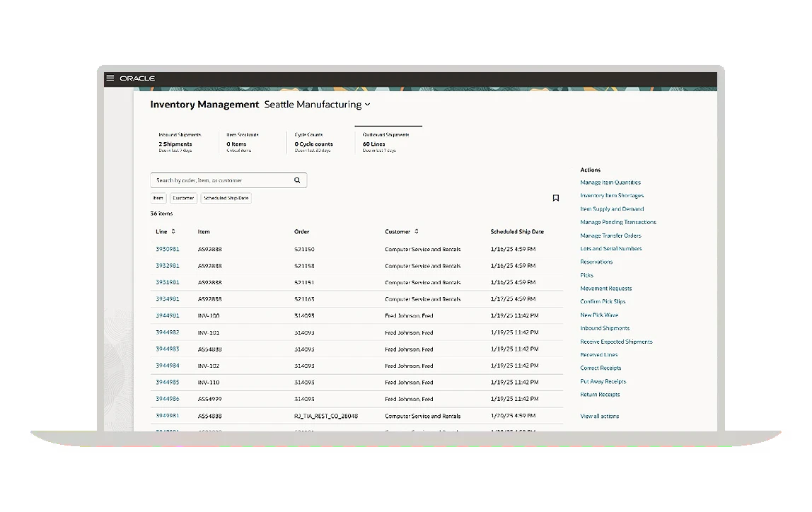Screen dimensions: 812x512
Task: Open Manage Pending Transactions link
Action: (x=617, y=222)
